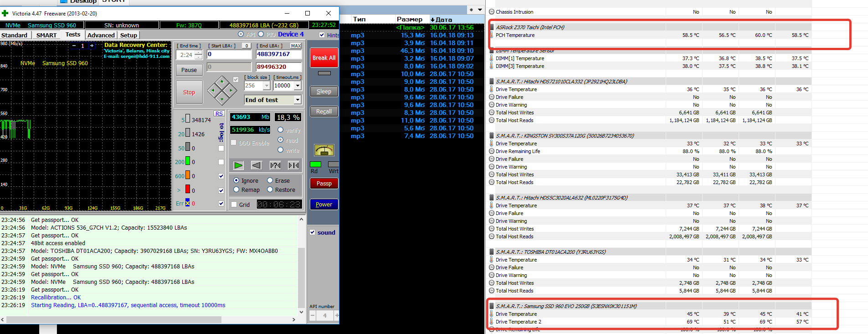Open the SMART tab
The width and height of the screenshot is (868, 334).
point(46,35)
